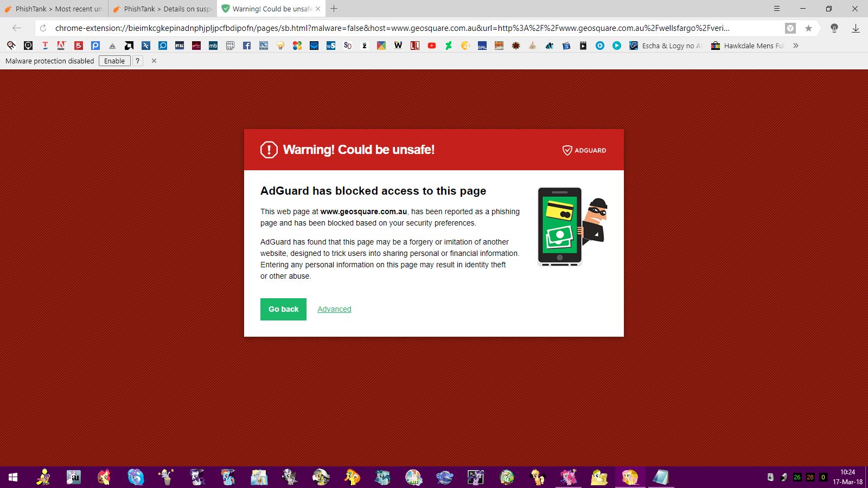Open the 'wS' bookmark icon
Viewport: 868px width, 488px height.
(x=331, y=46)
